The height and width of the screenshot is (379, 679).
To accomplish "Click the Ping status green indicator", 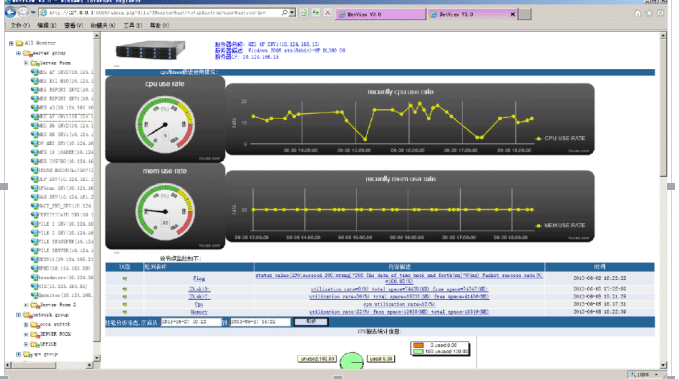I will coord(125,279).
